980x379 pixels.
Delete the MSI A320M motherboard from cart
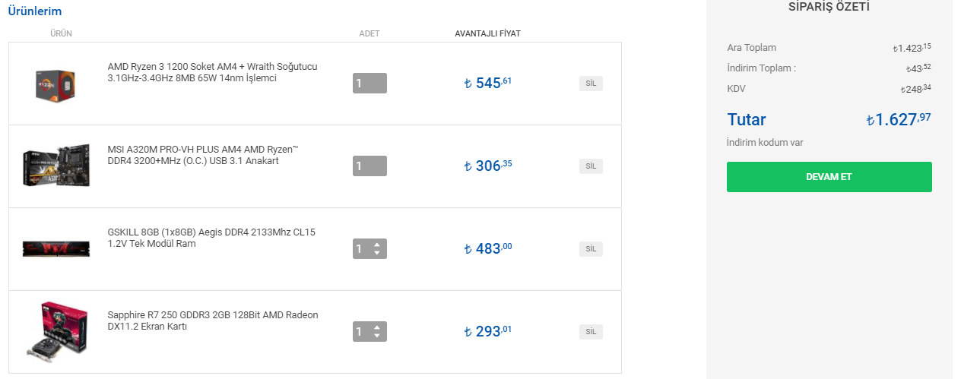(x=591, y=166)
